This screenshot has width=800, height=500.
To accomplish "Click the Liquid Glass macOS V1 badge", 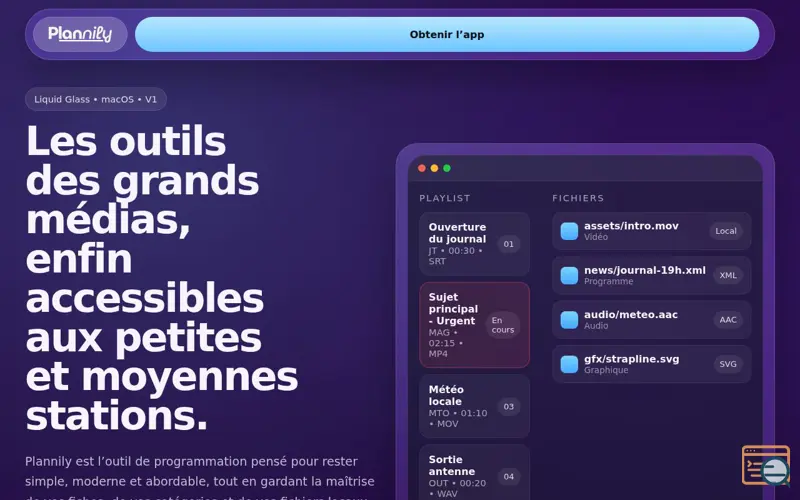I will tap(96, 99).
